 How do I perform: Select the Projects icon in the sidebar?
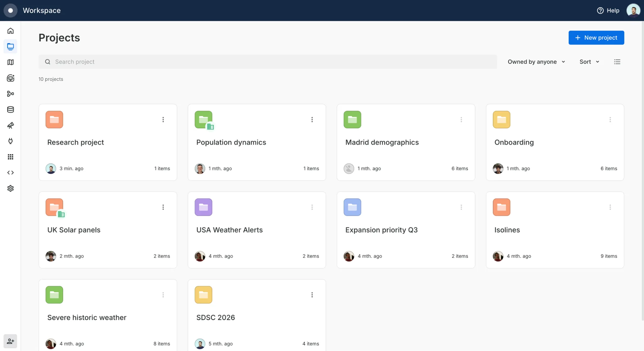click(10, 47)
